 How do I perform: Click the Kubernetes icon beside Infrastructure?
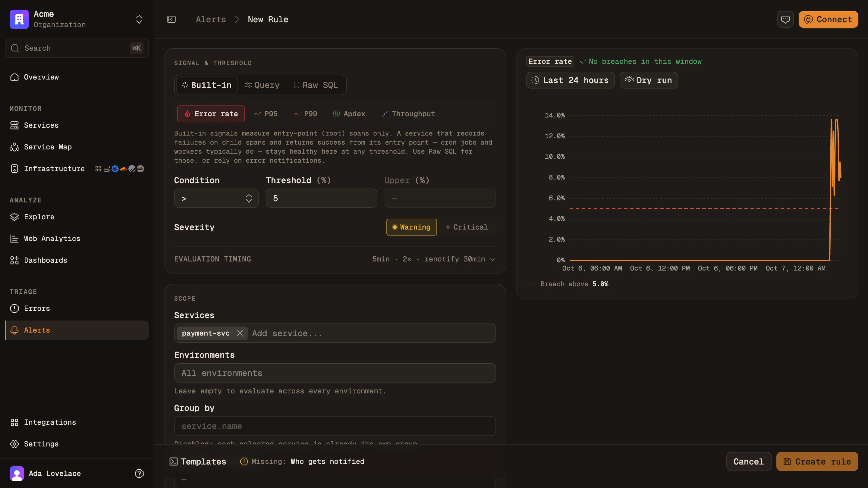[x=115, y=169]
